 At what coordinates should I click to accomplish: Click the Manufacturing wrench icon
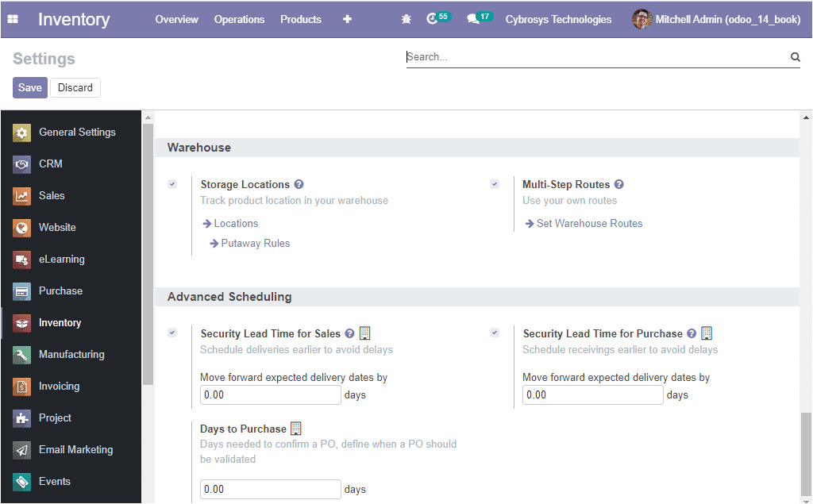point(21,355)
